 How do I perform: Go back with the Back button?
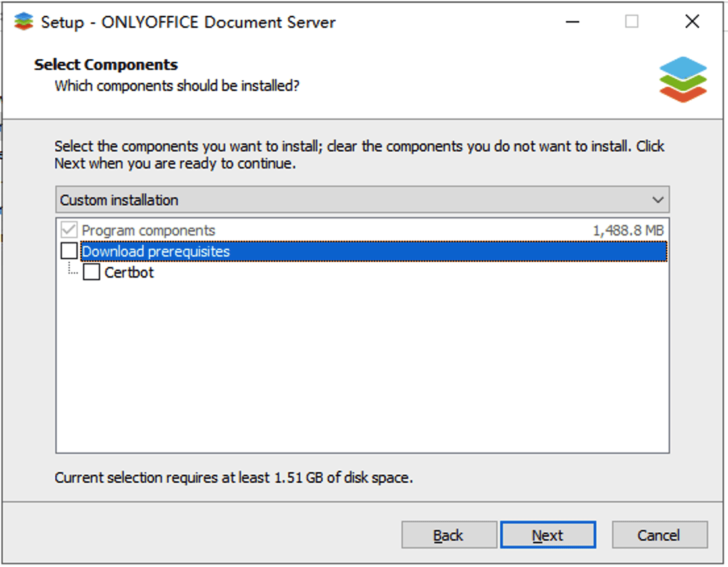449,535
